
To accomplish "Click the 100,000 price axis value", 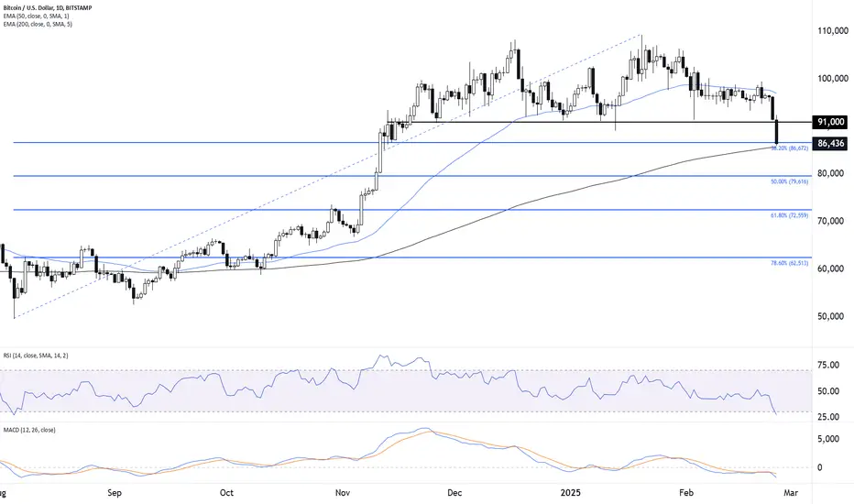I will click(833, 79).
